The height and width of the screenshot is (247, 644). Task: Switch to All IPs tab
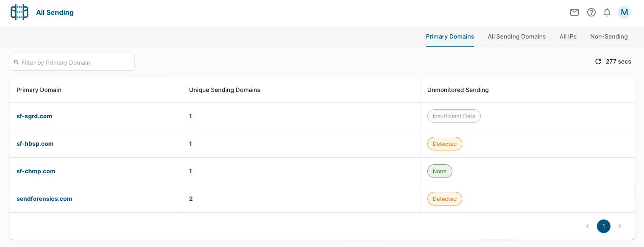coord(568,36)
